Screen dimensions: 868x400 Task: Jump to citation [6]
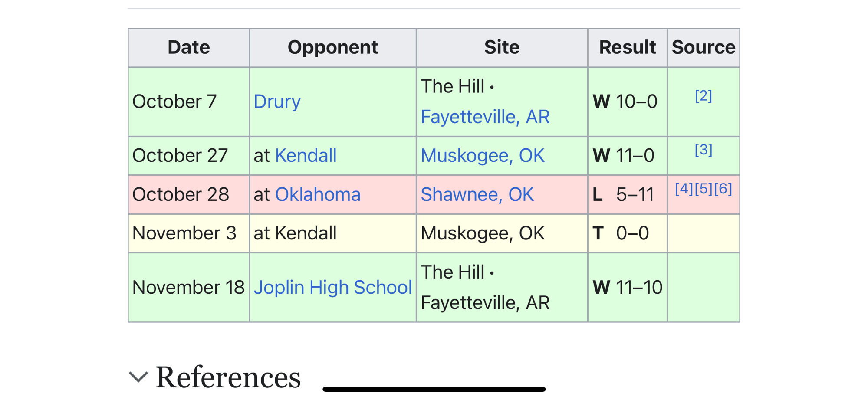coord(723,189)
